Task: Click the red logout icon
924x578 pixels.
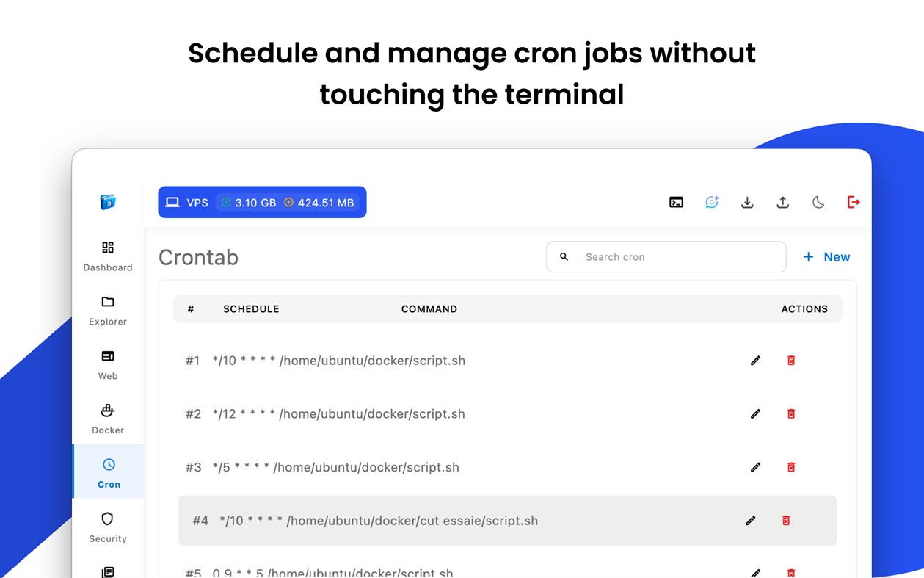Action: click(x=854, y=202)
